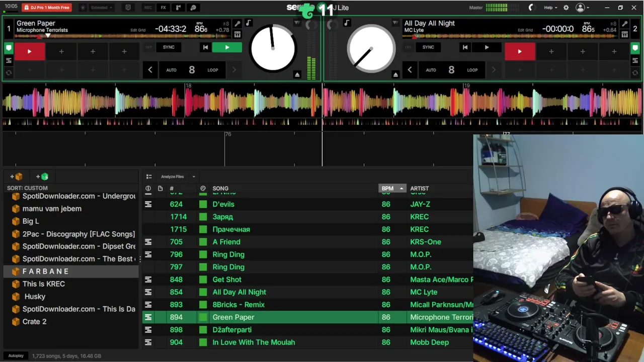This screenshot has height=362, width=644.
Task: Open the sampler panel icon next to FX
Action: click(x=178, y=8)
